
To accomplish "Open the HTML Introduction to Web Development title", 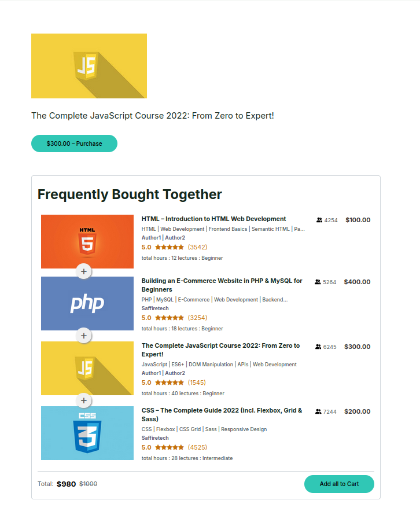I will click(213, 219).
